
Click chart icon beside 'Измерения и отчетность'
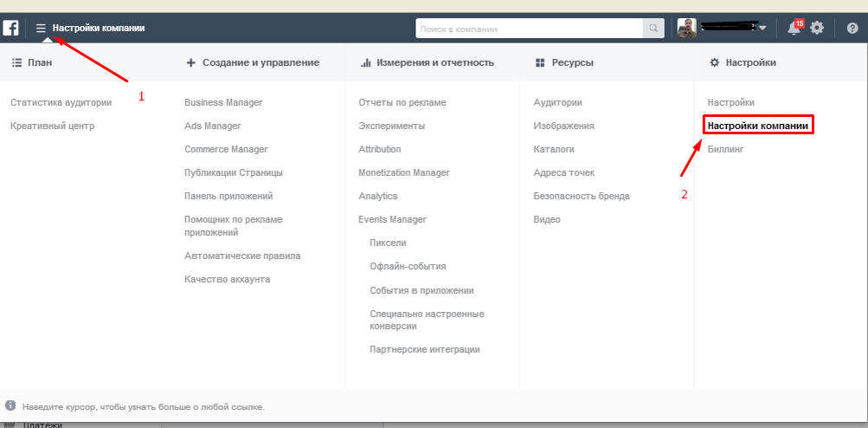tap(365, 62)
